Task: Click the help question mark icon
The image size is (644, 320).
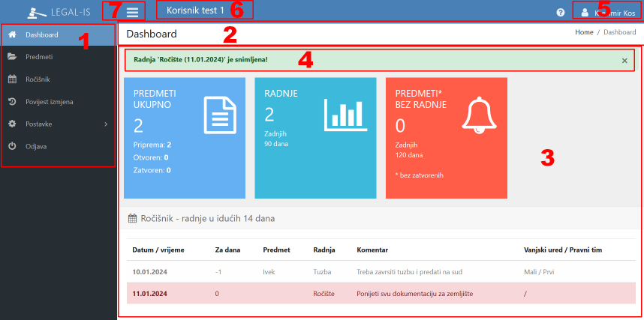Action: click(560, 13)
